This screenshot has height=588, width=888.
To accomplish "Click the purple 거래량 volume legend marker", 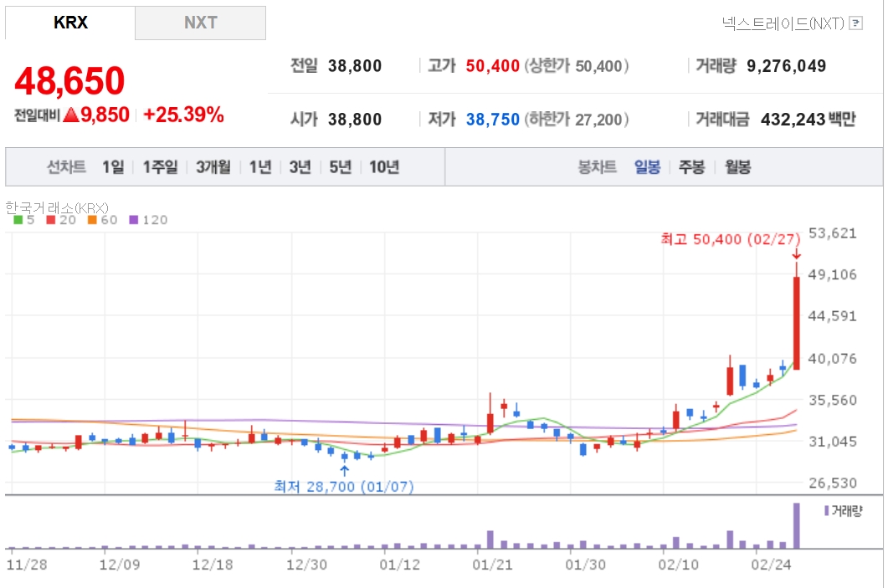I will pos(827,510).
